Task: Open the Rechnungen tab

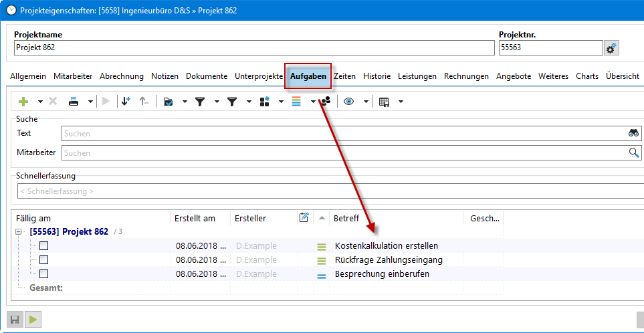Action: 466,76
